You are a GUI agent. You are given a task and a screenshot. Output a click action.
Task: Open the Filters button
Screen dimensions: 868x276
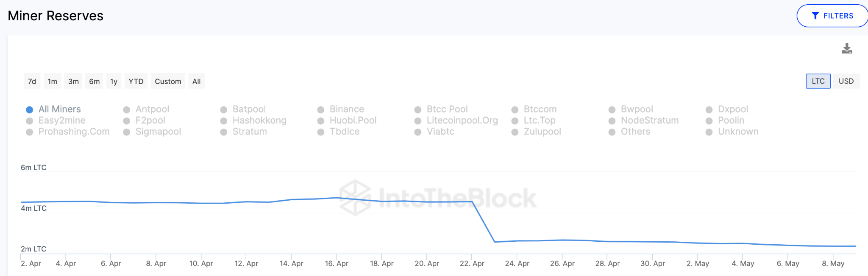(832, 16)
